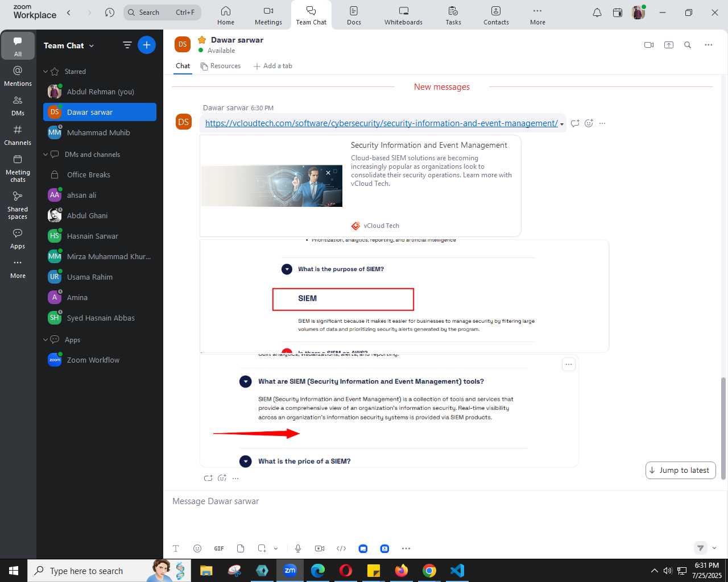The height and width of the screenshot is (582, 728).
Task: Click the chat vertical scrollbar
Action: (x=723, y=429)
